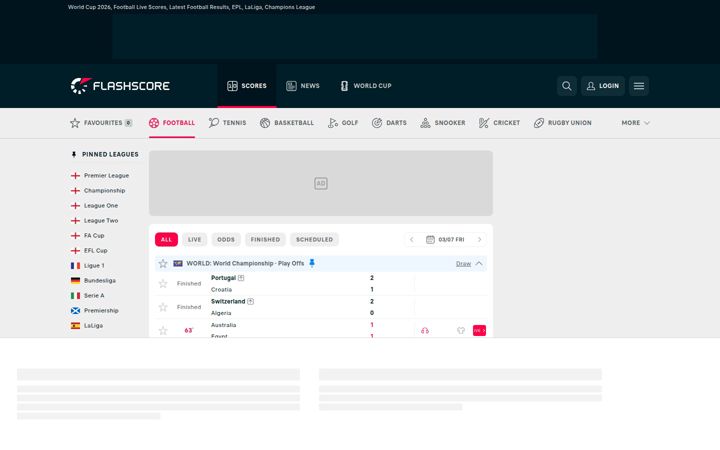Select Football sport
The width and height of the screenshot is (720, 450).
(172, 123)
